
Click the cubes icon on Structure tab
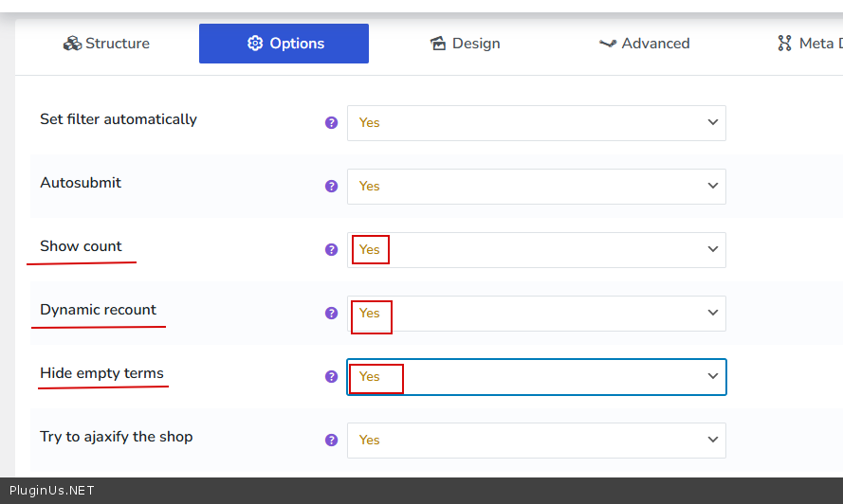click(72, 44)
